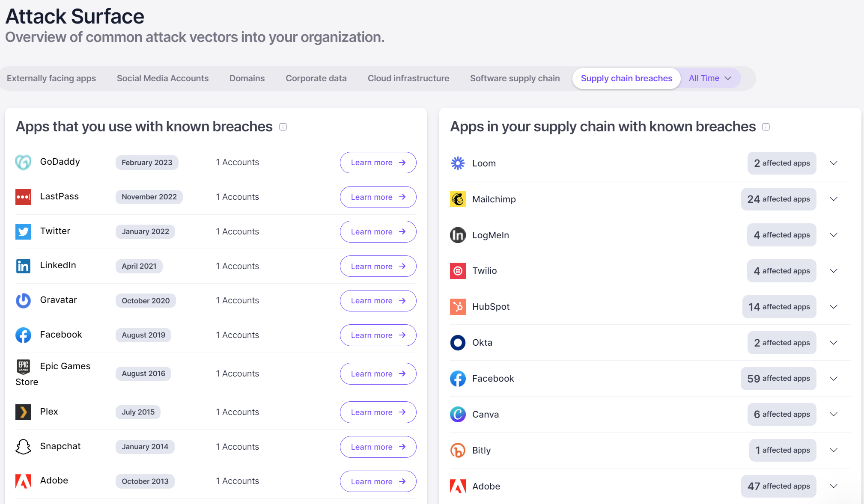The image size is (864, 504).
Task: Click the Bitly logo icon
Action: (x=458, y=450)
